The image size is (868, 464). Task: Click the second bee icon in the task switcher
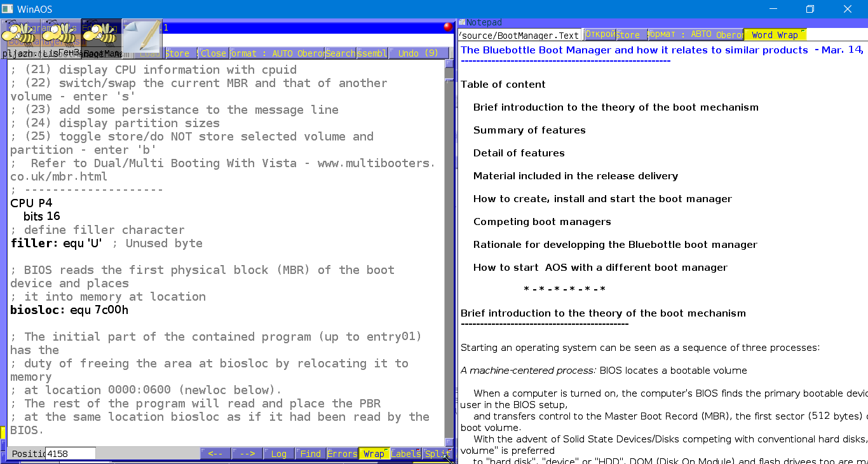tap(62, 38)
